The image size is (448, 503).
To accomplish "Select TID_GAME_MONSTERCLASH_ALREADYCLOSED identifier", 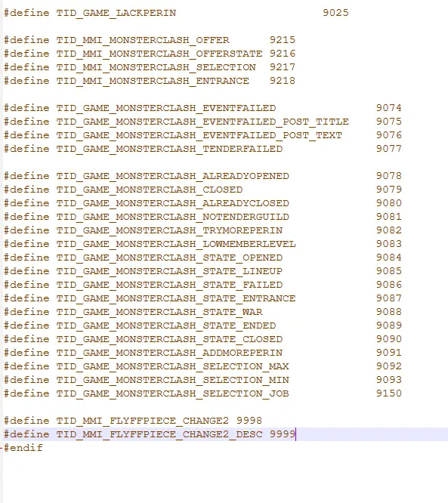I will tap(173, 203).
